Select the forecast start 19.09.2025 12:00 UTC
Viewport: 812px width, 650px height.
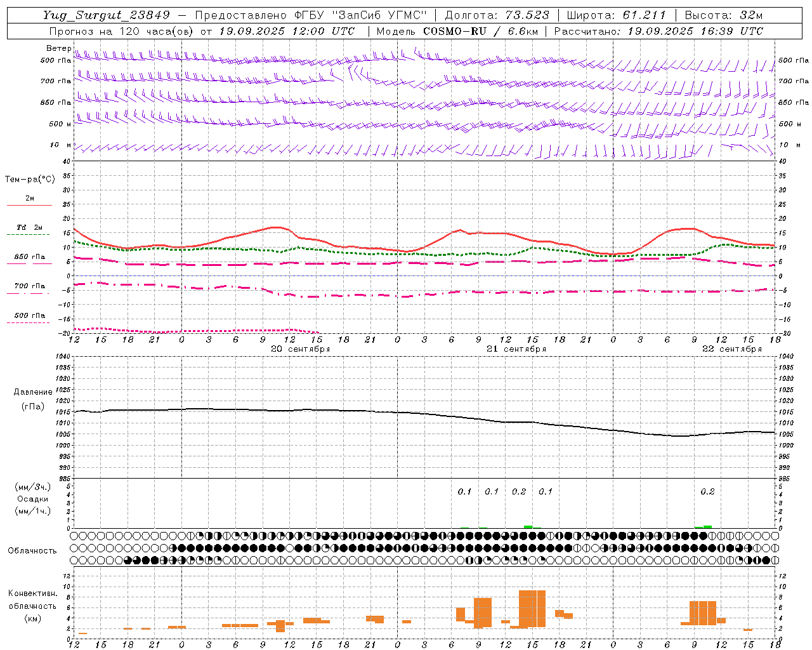(287, 31)
